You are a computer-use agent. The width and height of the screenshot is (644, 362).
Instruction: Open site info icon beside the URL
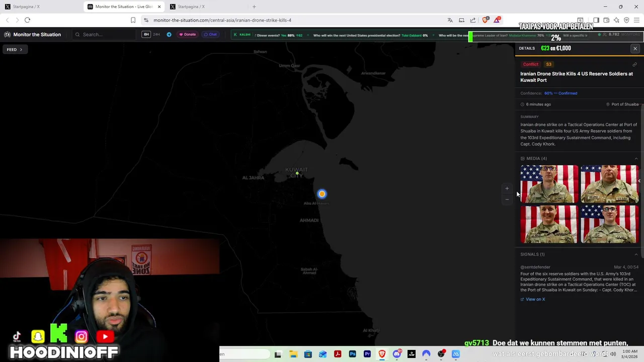pos(146,20)
